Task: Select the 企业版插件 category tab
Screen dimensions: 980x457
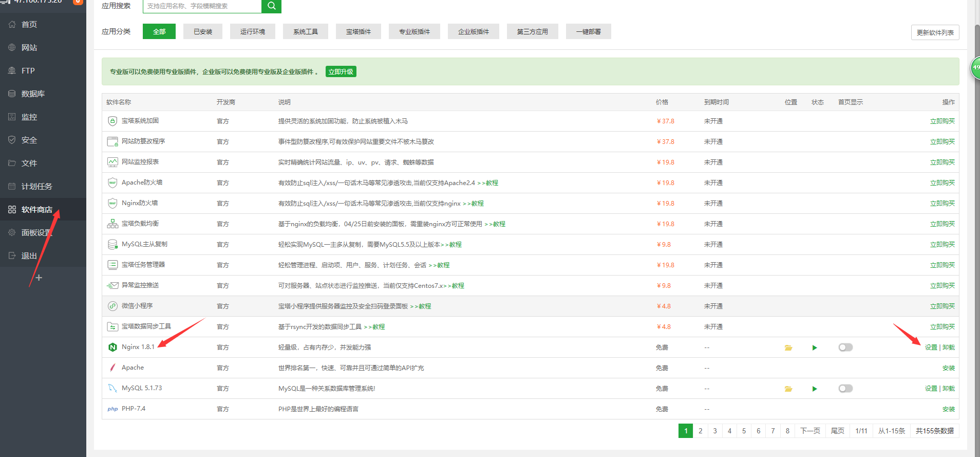Action: point(474,31)
